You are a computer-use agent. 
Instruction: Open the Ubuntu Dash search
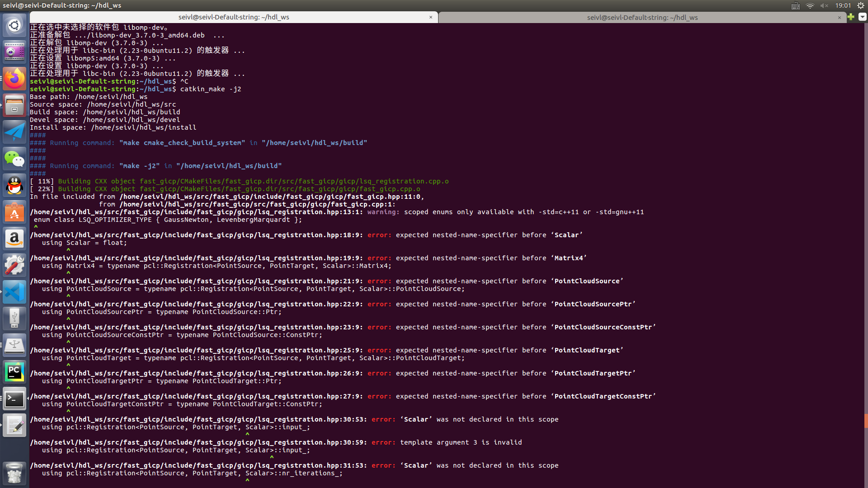(x=14, y=25)
